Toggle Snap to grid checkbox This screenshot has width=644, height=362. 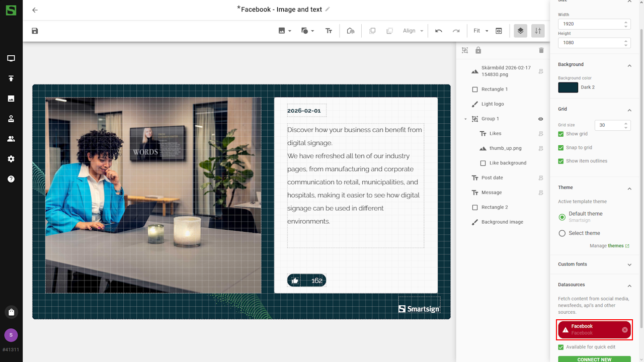pos(561,148)
